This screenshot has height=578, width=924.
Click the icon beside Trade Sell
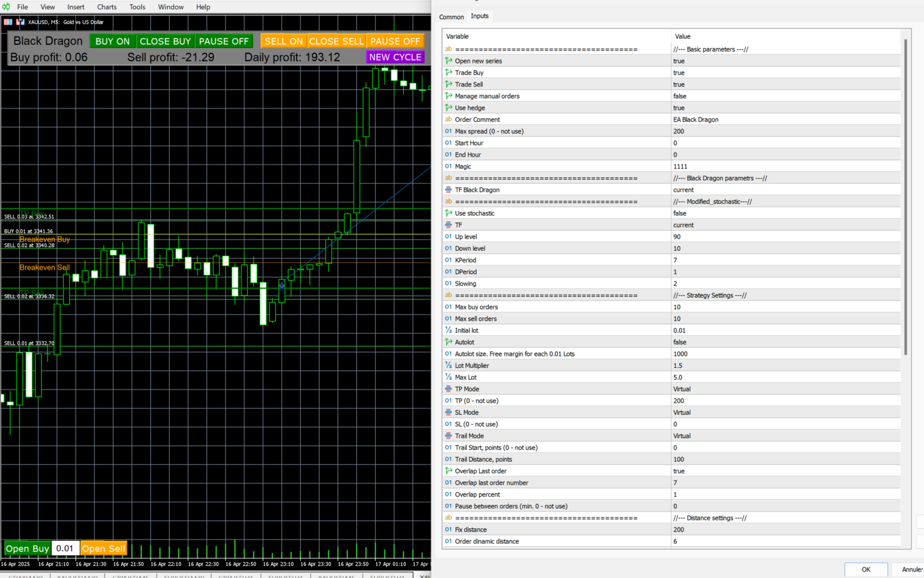449,84
